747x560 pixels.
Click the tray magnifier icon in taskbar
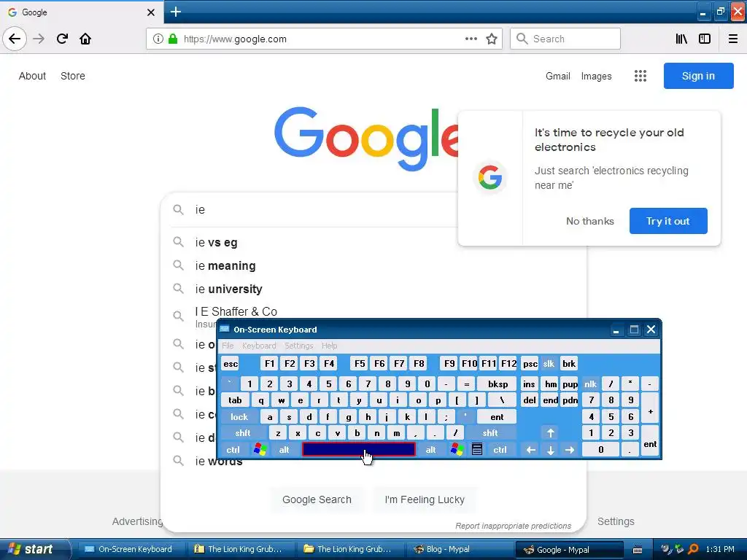[693, 549]
